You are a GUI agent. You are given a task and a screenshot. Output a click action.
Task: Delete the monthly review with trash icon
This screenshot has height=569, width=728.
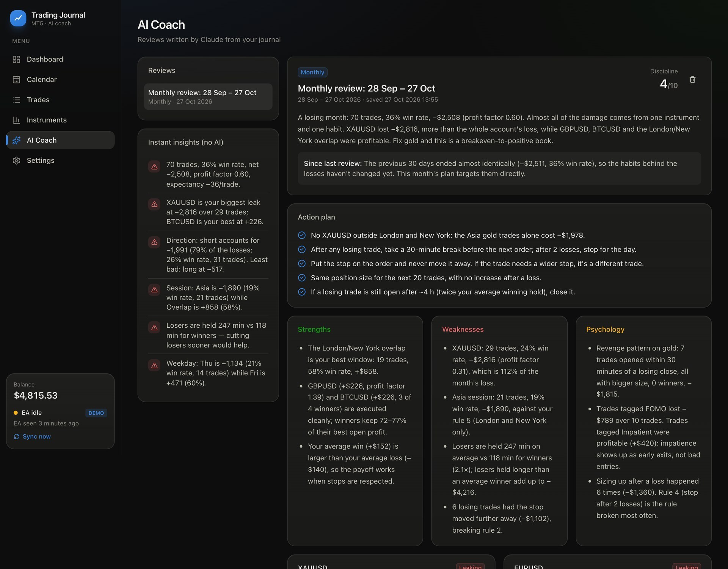[x=692, y=79]
